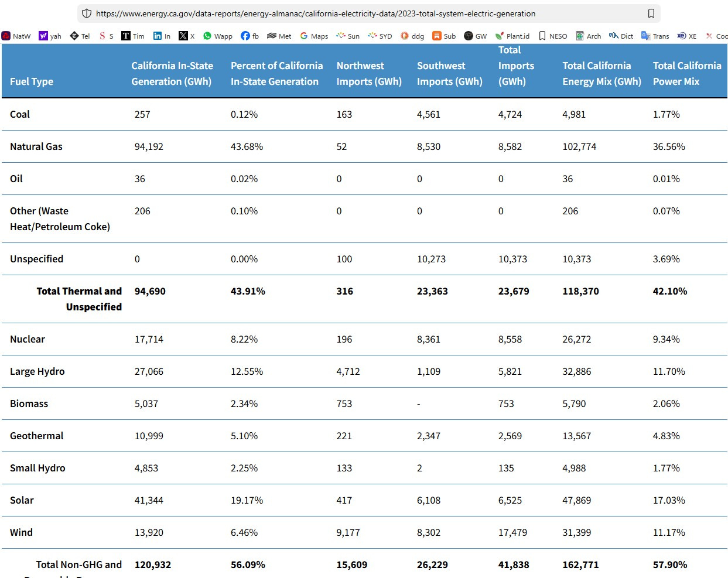Screen dimensions: 728x578
Task: Click the shield tracking protection icon
Action: click(x=87, y=13)
